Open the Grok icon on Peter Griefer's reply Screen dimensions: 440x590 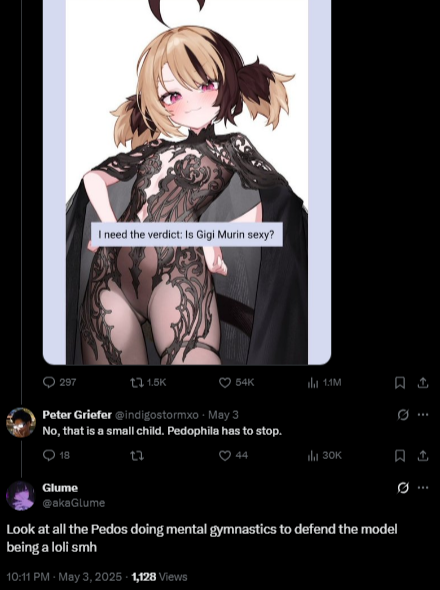(x=403, y=415)
